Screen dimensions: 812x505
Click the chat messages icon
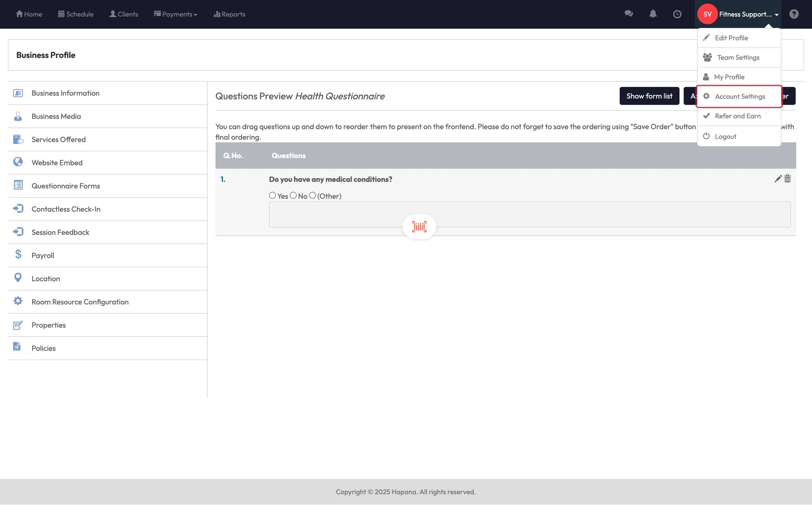click(x=628, y=14)
